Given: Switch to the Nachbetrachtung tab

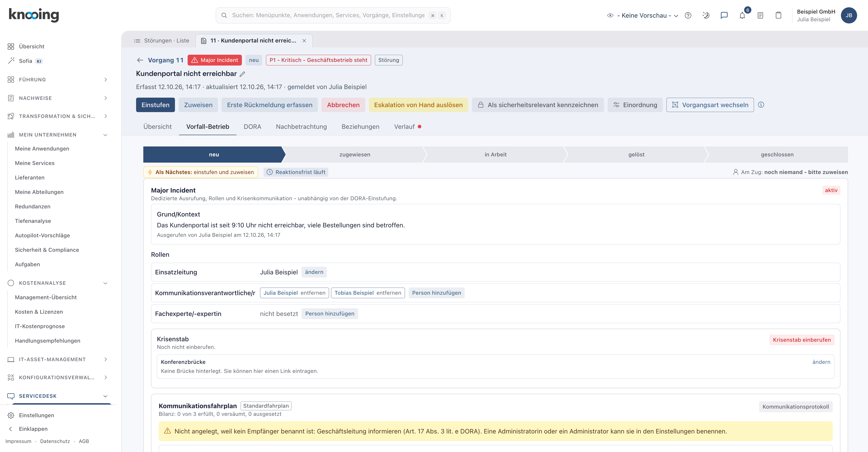Looking at the screenshot, I should tap(301, 127).
